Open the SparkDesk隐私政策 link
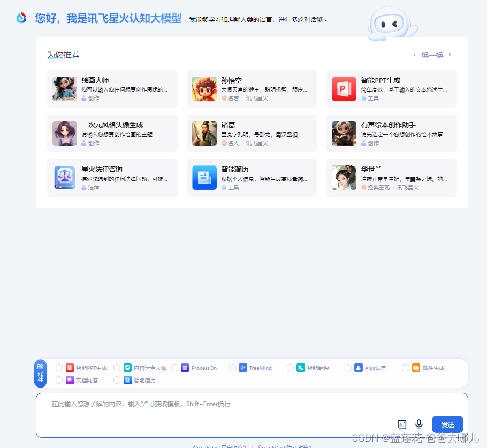The width and height of the screenshot is (487, 448). [x=285, y=446]
